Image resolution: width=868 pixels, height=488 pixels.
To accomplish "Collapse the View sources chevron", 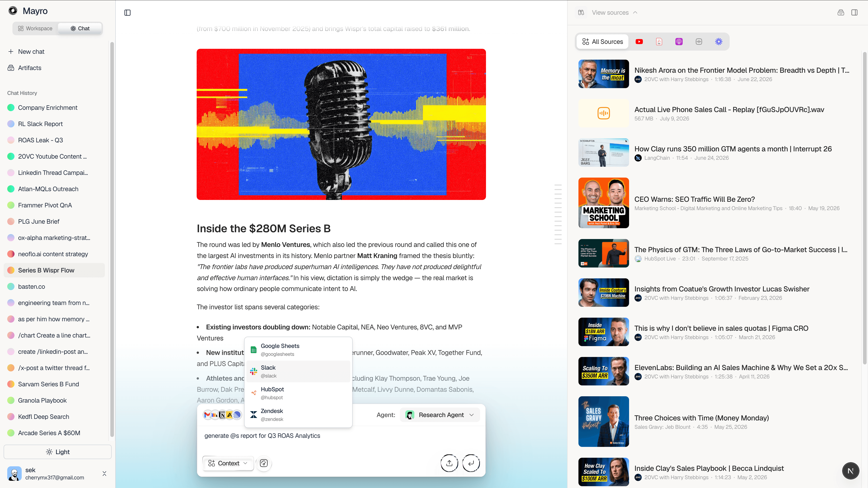I will (635, 12).
